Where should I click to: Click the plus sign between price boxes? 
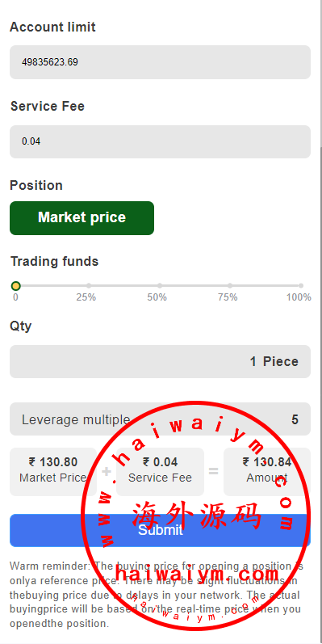coord(107,472)
